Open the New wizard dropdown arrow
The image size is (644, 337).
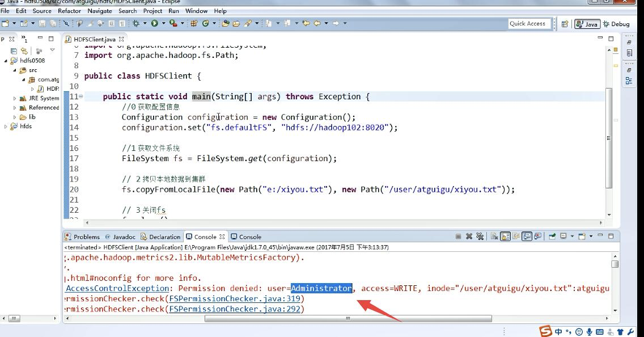[14, 23]
